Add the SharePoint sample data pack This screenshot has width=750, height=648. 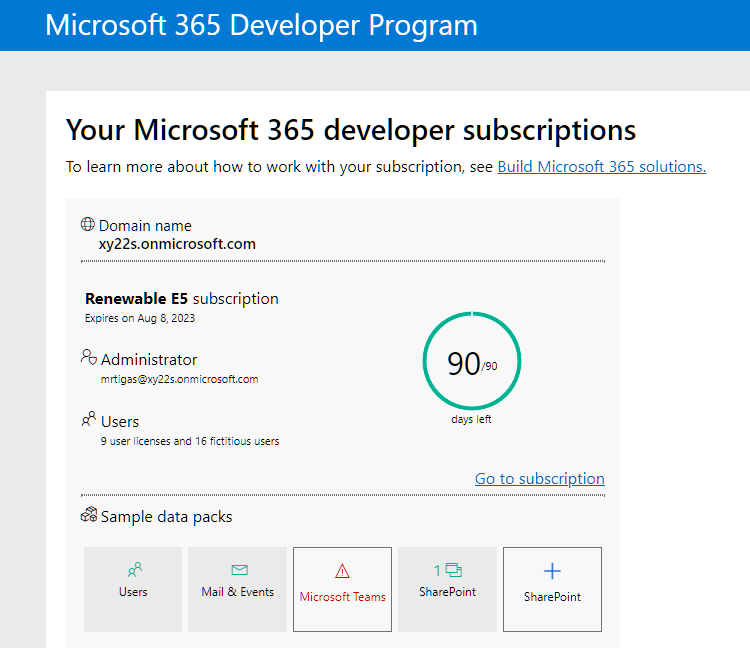[552, 589]
